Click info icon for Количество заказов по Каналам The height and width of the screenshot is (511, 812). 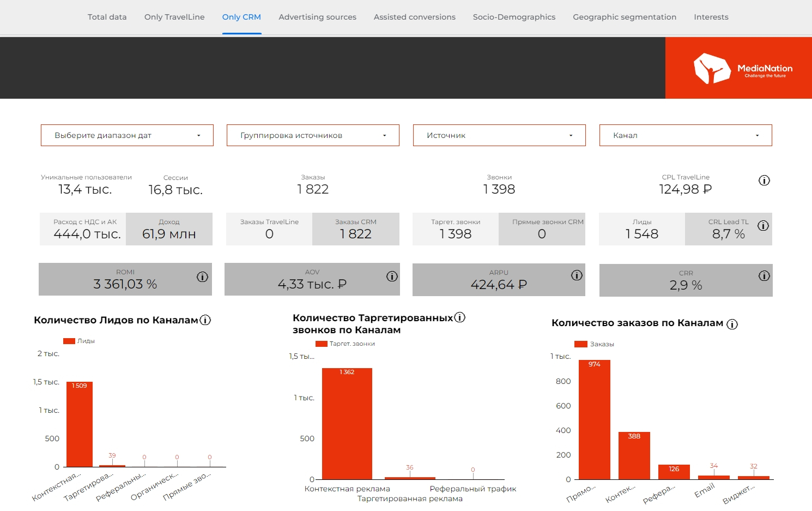732,324
